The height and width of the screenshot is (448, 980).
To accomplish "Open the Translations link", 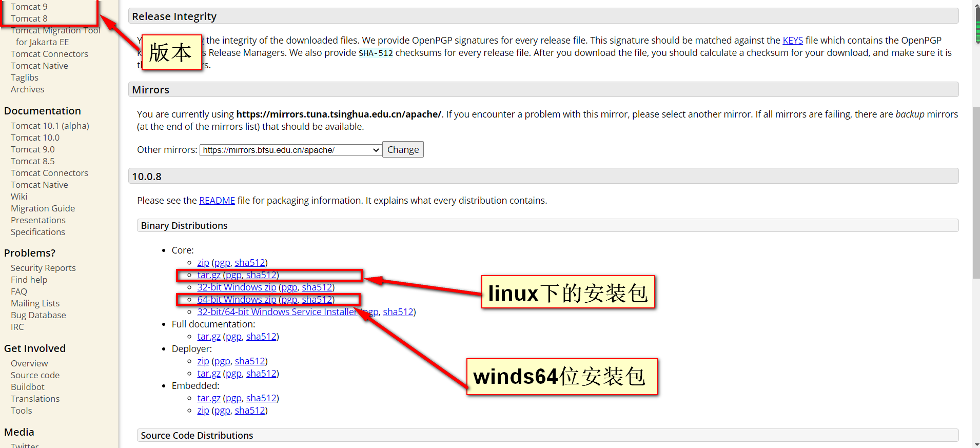I will [x=35, y=399].
